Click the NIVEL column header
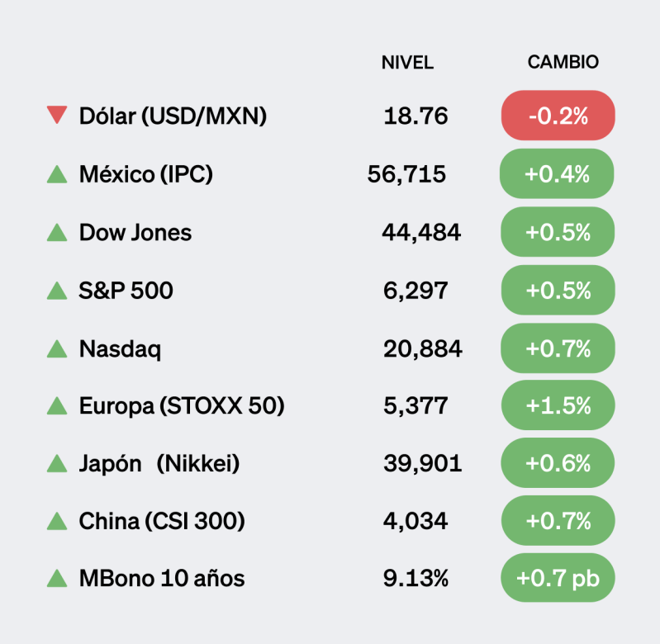This screenshot has width=660, height=644. (407, 63)
